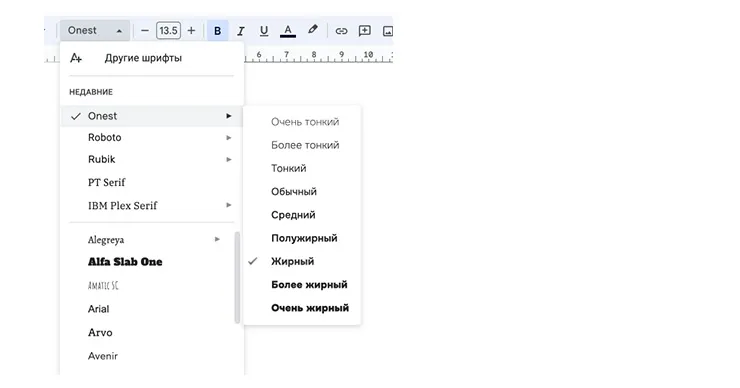The image size is (740, 388).
Task: Increase font size with plus button
Action: [191, 31]
